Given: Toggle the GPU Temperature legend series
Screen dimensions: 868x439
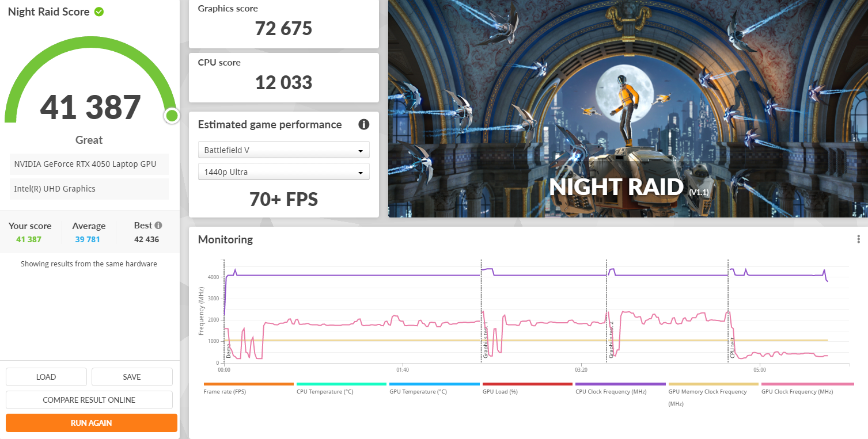Looking at the screenshot, I should point(418,392).
